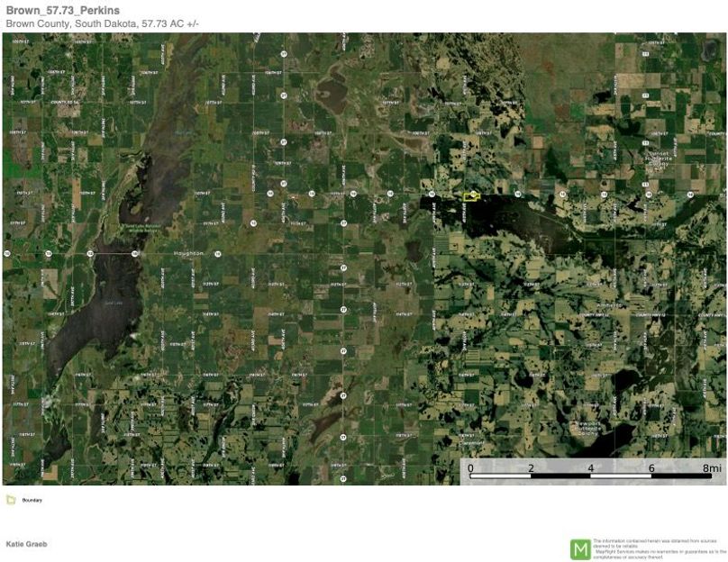Viewport: 728px width, 562px height.
Task: Click Sand Lake National Wildlife Refuge label
Action: (x=139, y=226)
